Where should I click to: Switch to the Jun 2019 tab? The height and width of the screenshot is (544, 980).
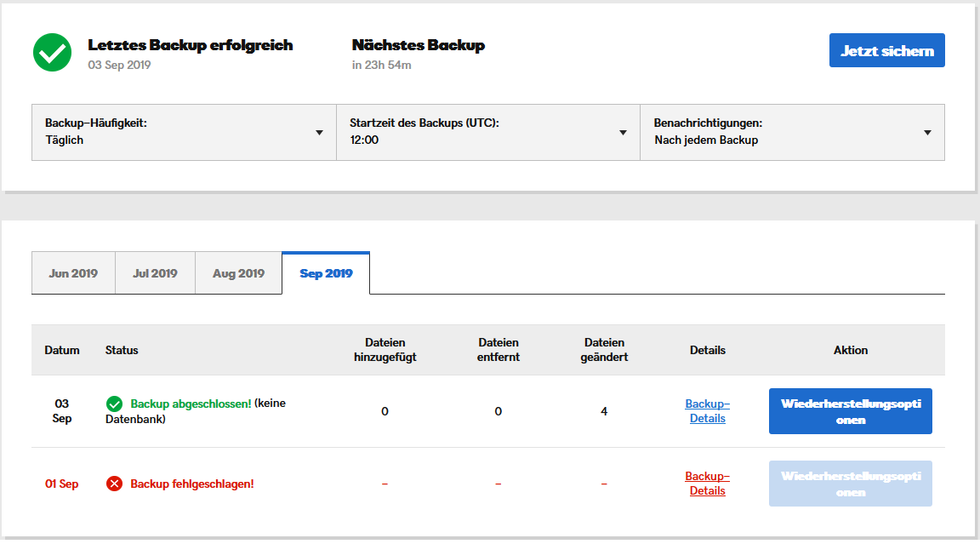73,273
